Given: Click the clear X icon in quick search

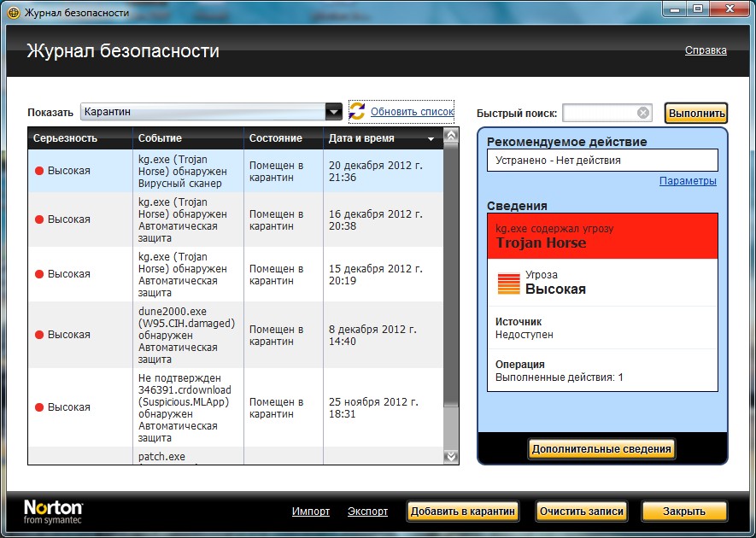Looking at the screenshot, I should click(643, 113).
